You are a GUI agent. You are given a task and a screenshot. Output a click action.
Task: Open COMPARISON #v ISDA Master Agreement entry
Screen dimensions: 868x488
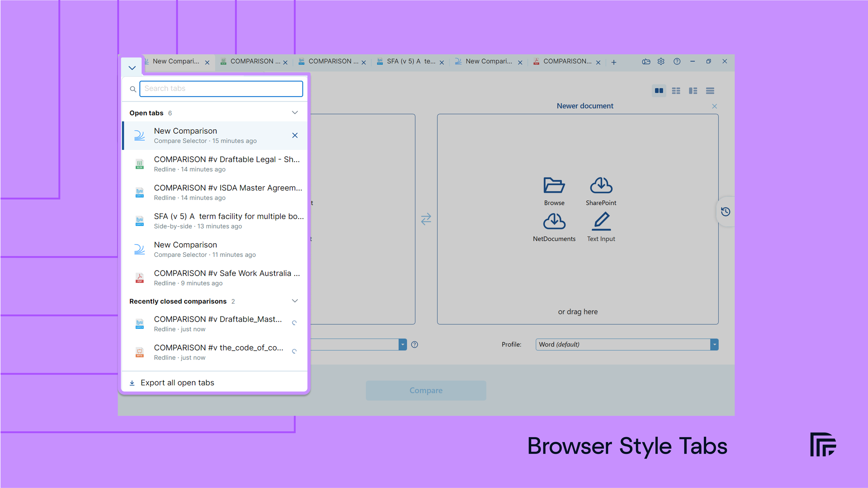(214, 192)
